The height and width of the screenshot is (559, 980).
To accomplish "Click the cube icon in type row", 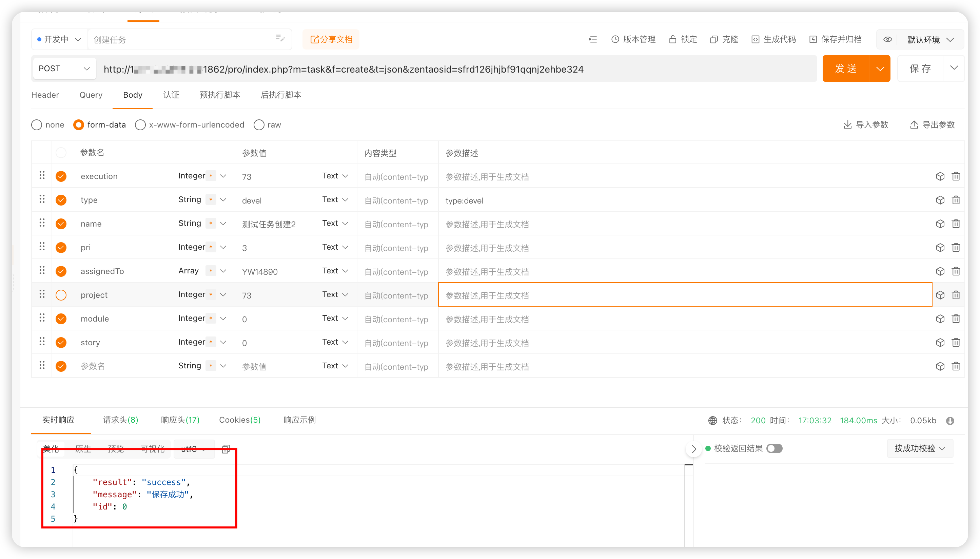I will (940, 200).
